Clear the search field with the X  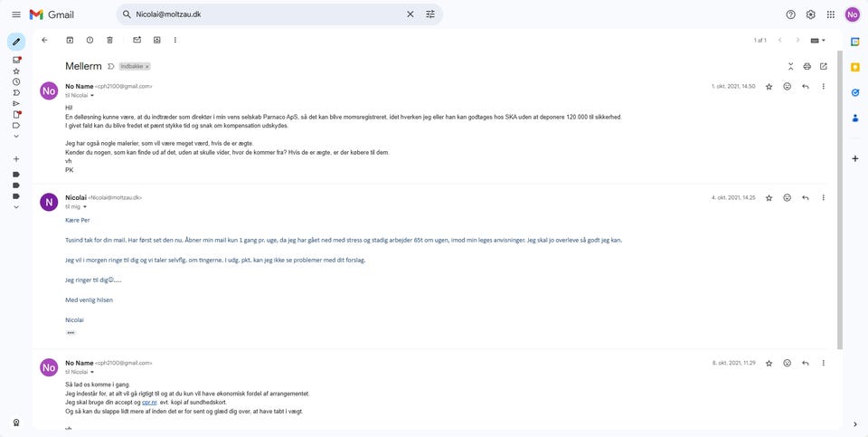click(410, 14)
